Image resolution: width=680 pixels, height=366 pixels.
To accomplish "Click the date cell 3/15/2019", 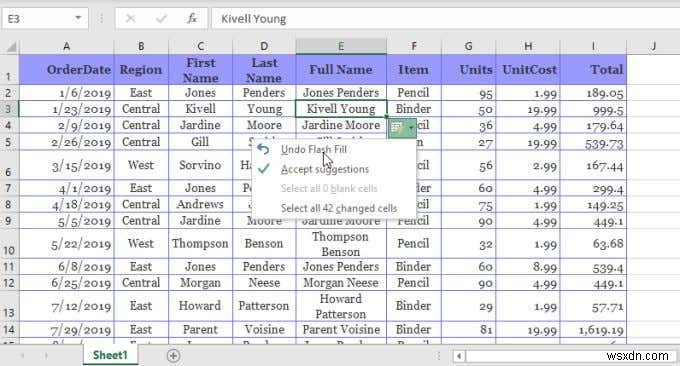I will coord(66,165).
